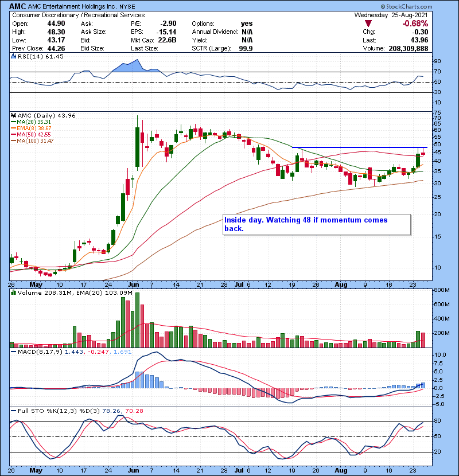Click the High value 48.30
The image size is (459, 476).
56,32
